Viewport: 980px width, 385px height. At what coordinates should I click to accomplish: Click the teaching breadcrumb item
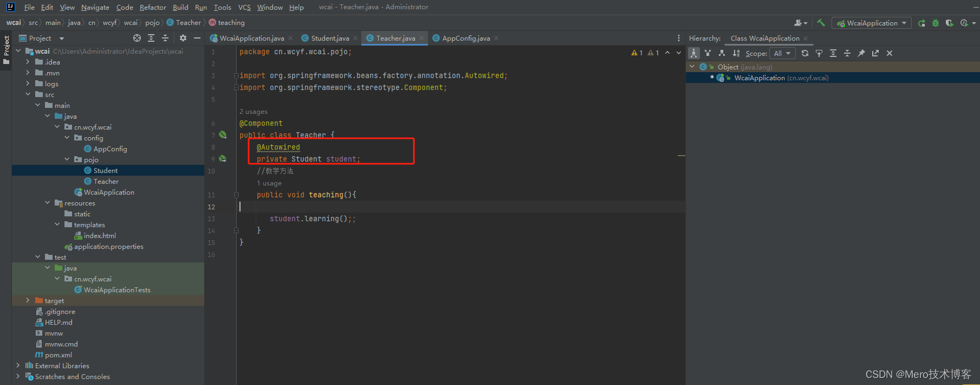226,23
